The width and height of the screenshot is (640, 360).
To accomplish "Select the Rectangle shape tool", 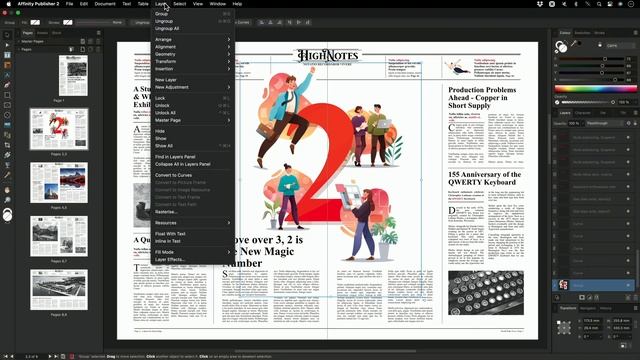I will pos(7,95).
